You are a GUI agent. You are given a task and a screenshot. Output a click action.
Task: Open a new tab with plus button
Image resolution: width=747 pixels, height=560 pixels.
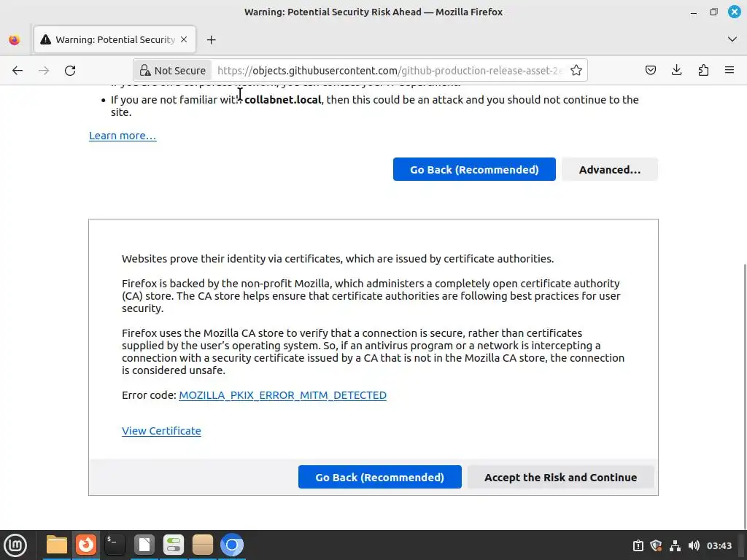(211, 40)
